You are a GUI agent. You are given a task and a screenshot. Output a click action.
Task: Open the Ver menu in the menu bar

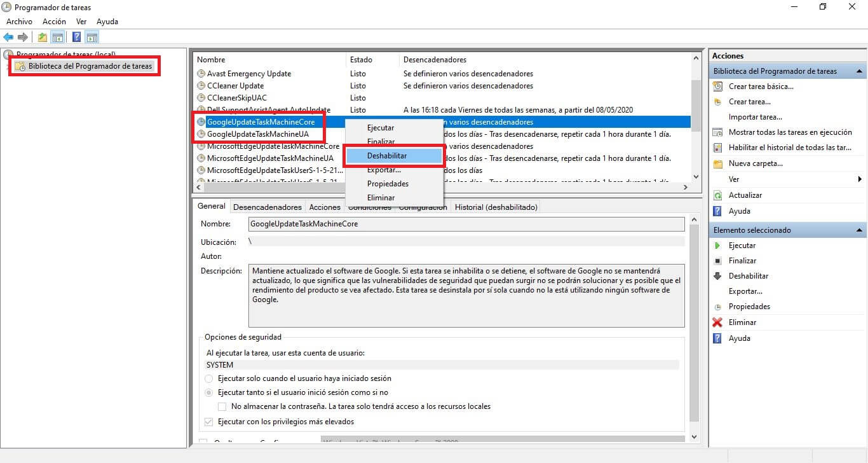81,22
